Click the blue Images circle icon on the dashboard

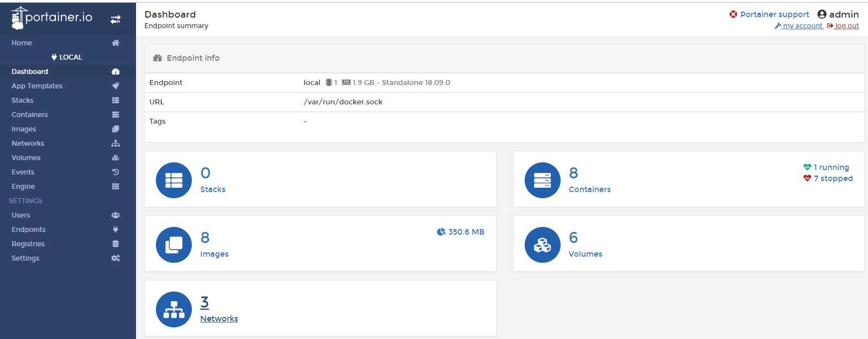coord(174,245)
